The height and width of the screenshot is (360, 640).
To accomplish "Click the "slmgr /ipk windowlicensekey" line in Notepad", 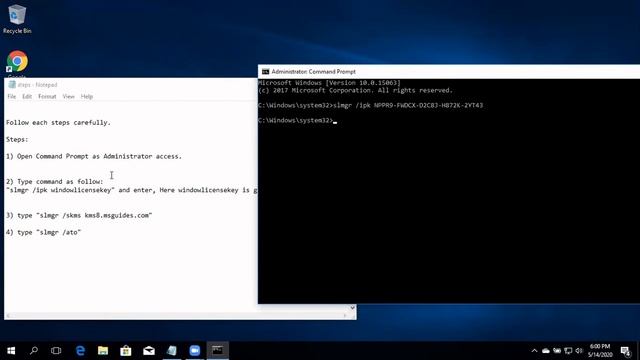I will tap(131, 190).
